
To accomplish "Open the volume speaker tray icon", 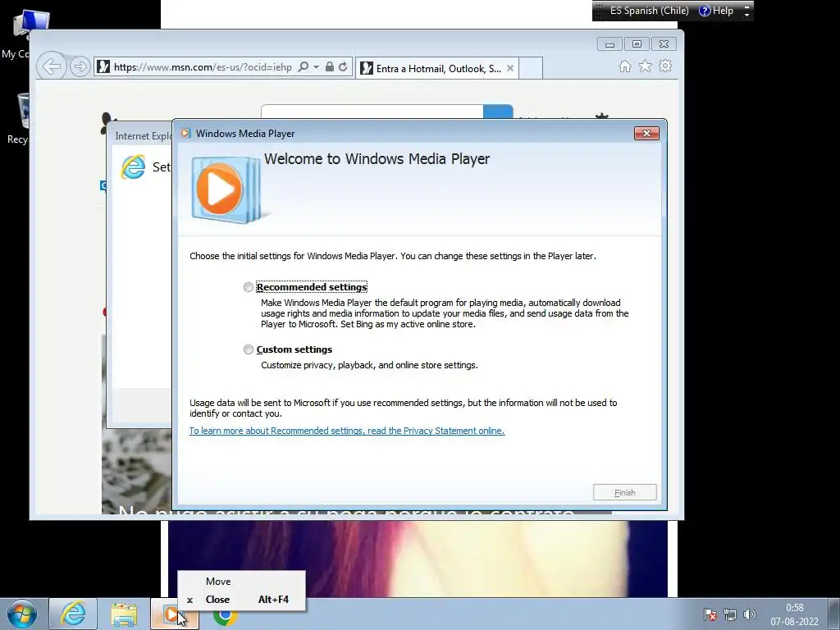I will pyautogui.click(x=750, y=615).
